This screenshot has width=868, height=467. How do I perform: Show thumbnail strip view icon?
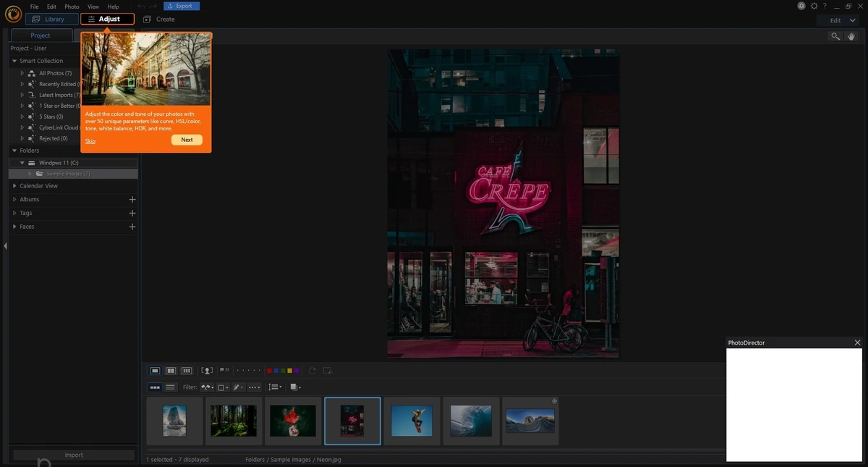[x=155, y=387]
